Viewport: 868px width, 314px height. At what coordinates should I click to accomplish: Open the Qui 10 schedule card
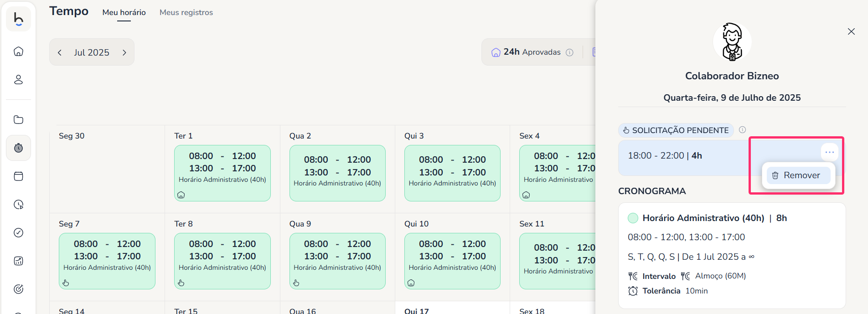pyautogui.click(x=452, y=261)
